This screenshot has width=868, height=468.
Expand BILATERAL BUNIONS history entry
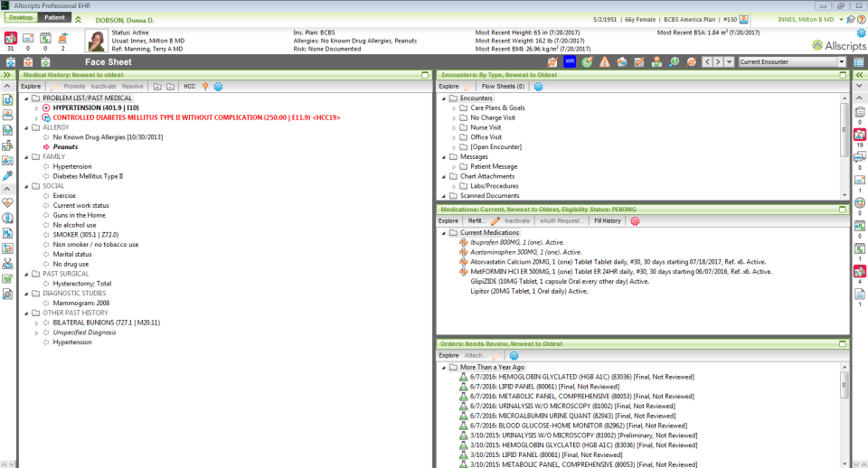pos(36,323)
